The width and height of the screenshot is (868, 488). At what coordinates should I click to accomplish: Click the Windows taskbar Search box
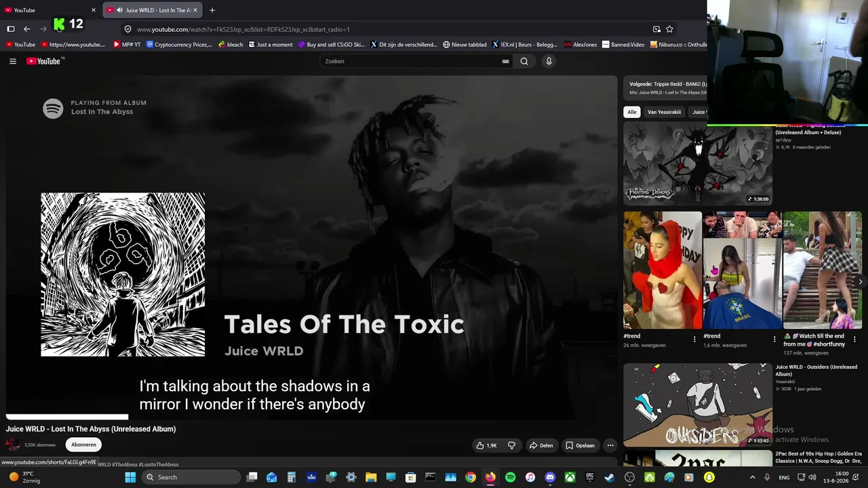click(x=191, y=477)
